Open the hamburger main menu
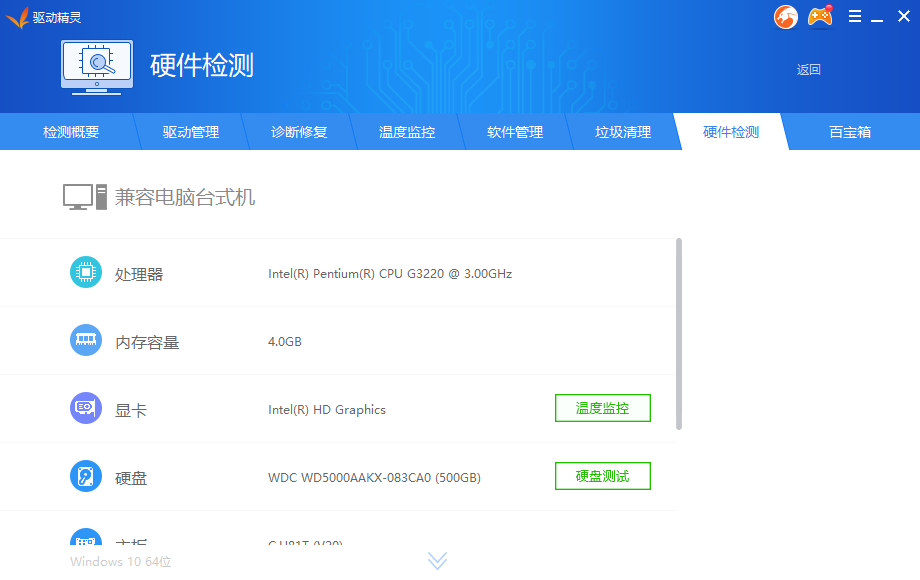The height and width of the screenshot is (580, 920). (853, 17)
